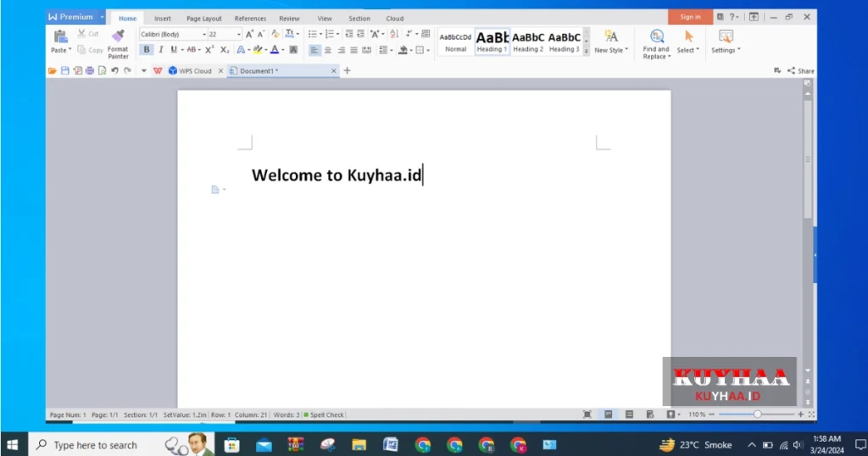The height and width of the screenshot is (456, 868).
Task: Increase font size with A+ icon
Action: coord(250,34)
